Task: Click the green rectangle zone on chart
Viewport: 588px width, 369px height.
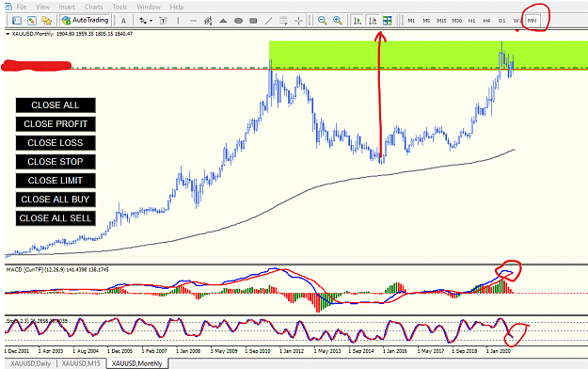Action: pyautogui.click(x=428, y=55)
